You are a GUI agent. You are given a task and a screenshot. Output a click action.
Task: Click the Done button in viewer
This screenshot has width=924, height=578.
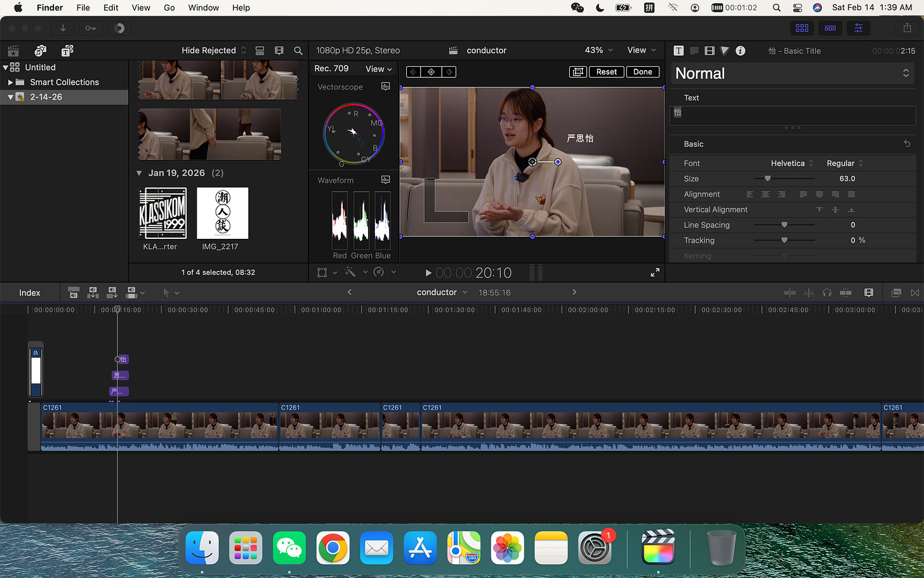(x=642, y=72)
